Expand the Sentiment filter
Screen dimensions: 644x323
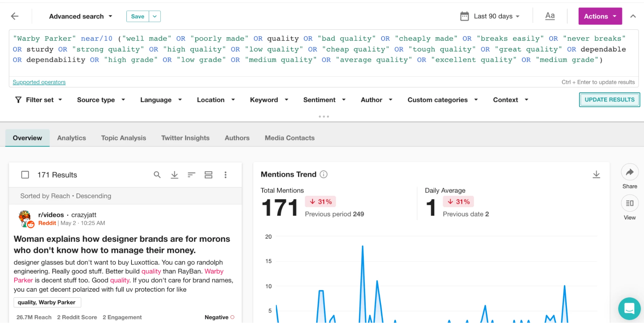324,100
